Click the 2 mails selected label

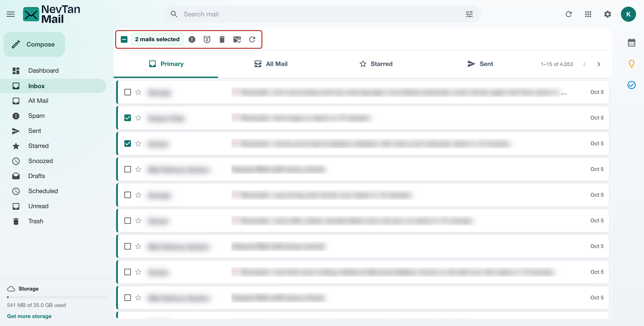click(157, 39)
